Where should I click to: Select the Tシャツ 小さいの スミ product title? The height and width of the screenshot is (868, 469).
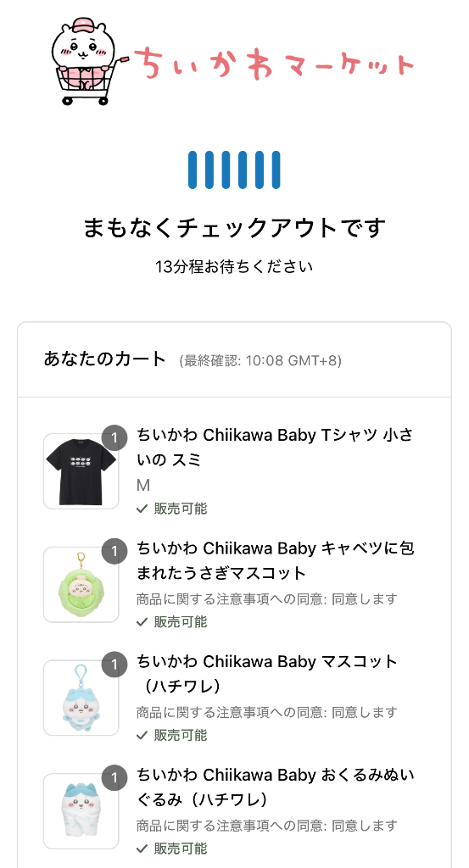275,448
